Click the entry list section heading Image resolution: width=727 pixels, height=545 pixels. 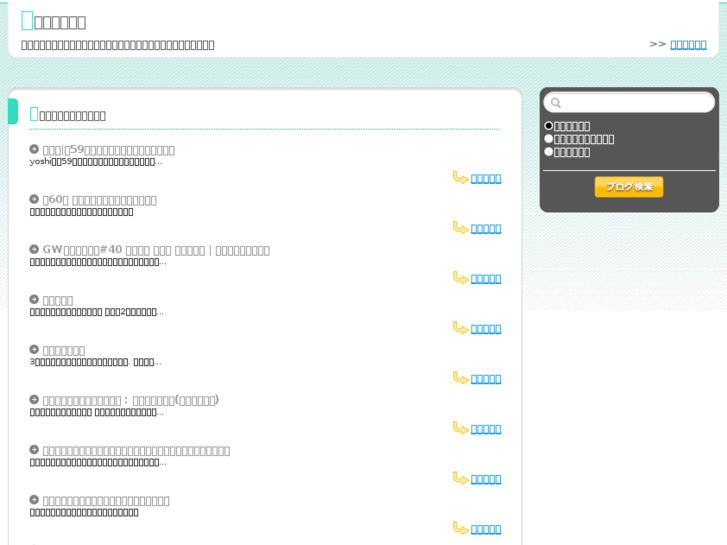click(x=68, y=115)
